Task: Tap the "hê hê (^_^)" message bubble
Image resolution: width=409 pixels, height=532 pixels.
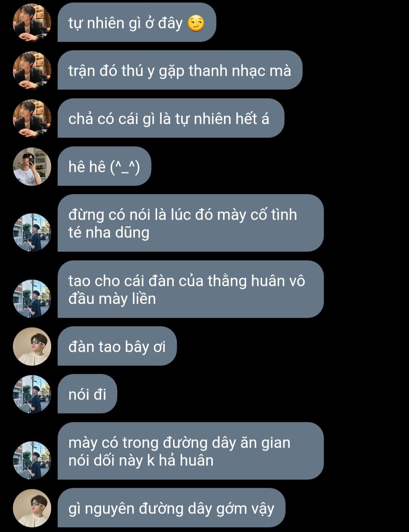Action: click(105, 166)
